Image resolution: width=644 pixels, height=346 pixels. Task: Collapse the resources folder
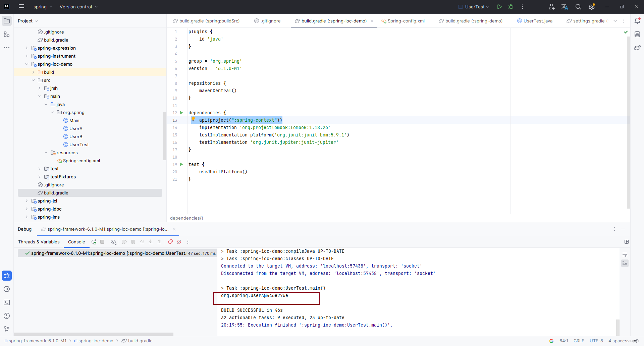(46, 153)
